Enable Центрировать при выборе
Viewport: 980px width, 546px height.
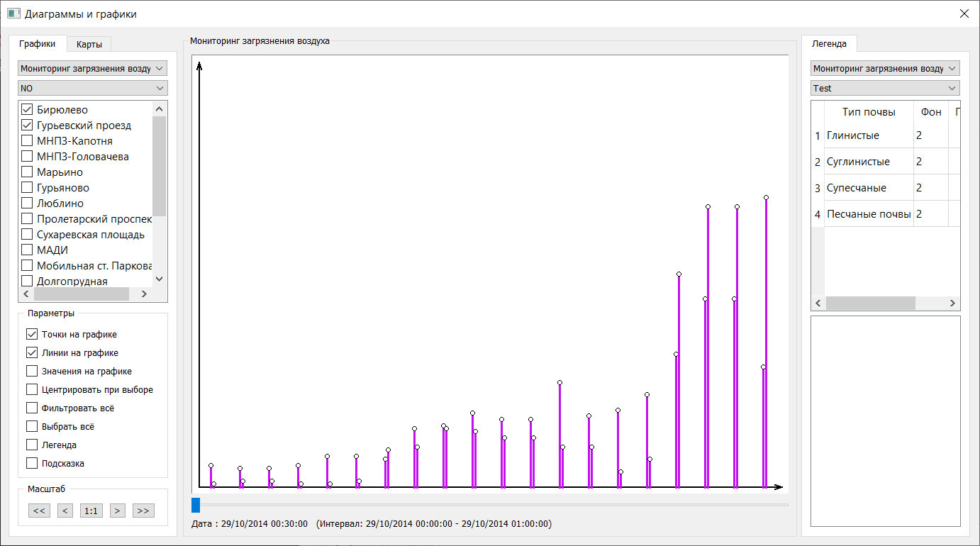[32, 389]
